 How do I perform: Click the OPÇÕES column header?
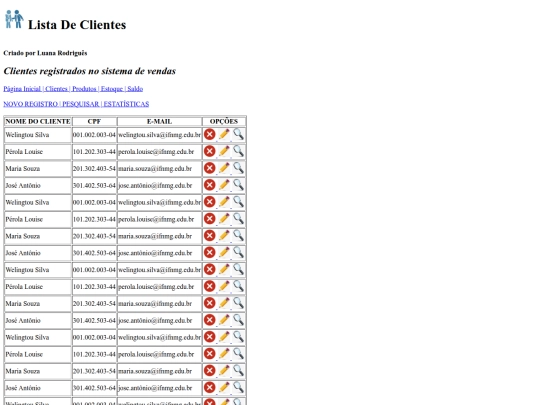pyautogui.click(x=224, y=122)
